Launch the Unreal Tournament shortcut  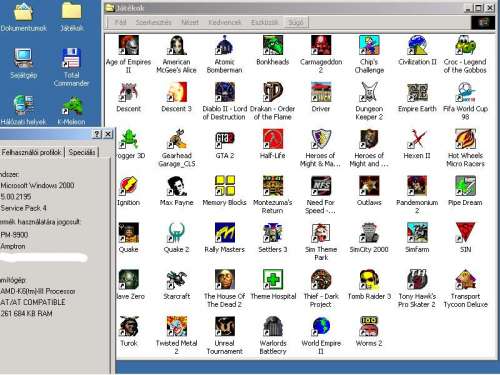tap(225, 326)
